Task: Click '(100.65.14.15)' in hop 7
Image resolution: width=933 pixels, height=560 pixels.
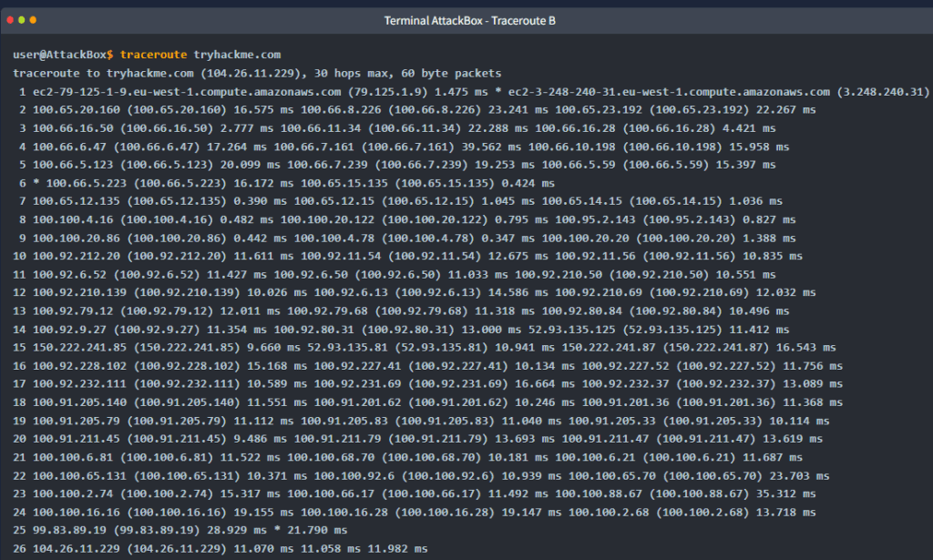Action: click(676, 201)
